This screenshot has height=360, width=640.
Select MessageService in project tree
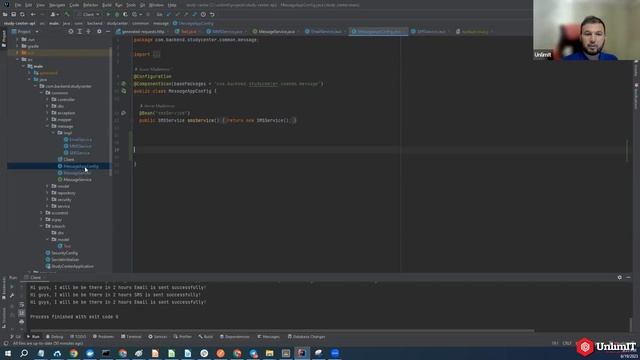click(75, 180)
